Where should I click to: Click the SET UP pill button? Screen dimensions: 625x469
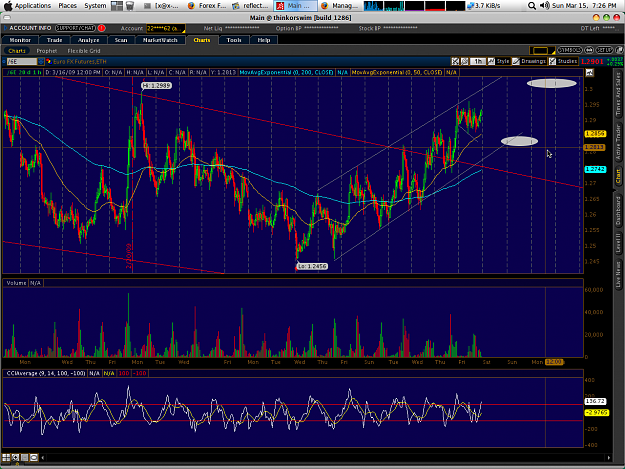604,50
